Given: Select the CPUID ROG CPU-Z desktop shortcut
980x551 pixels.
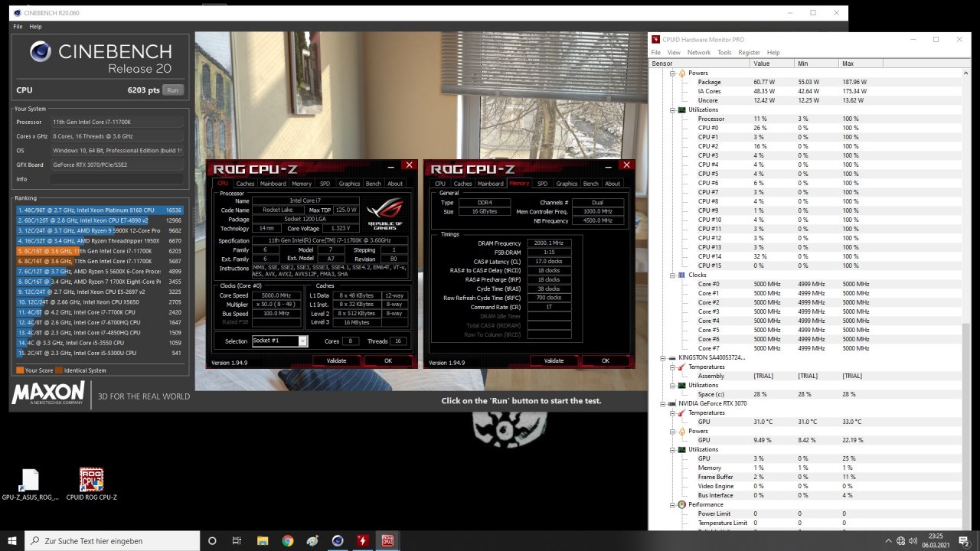Looking at the screenshot, I should pyautogui.click(x=92, y=484).
